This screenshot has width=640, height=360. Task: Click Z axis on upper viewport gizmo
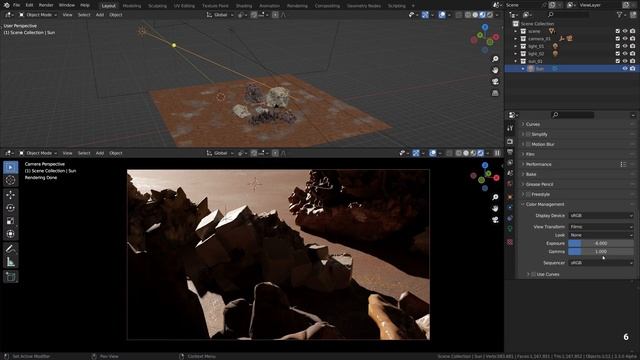[485, 27]
